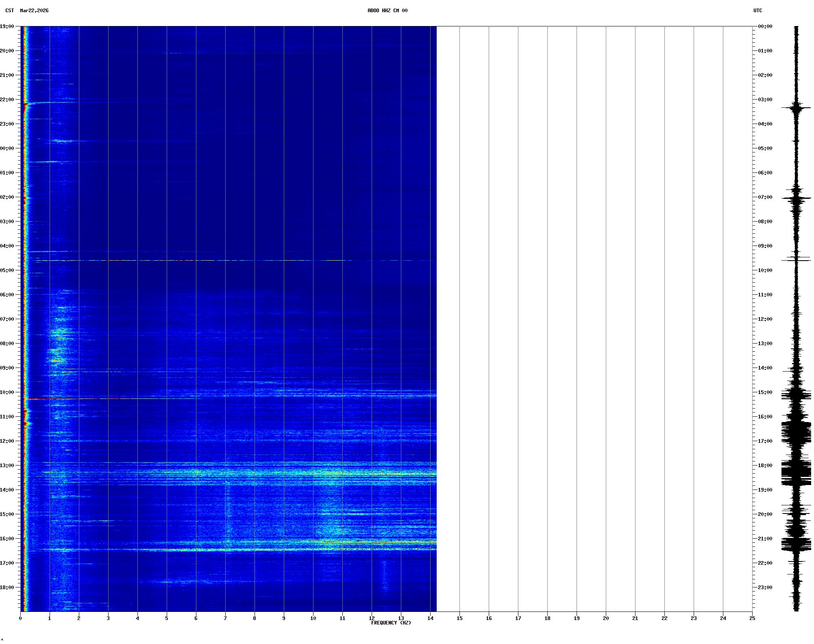814x644 pixels.
Task: Click the UTC label at top right
Action: pyautogui.click(x=757, y=11)
